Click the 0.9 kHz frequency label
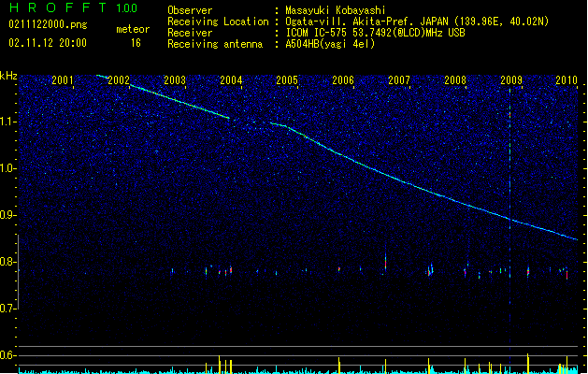 click(8, 215)
